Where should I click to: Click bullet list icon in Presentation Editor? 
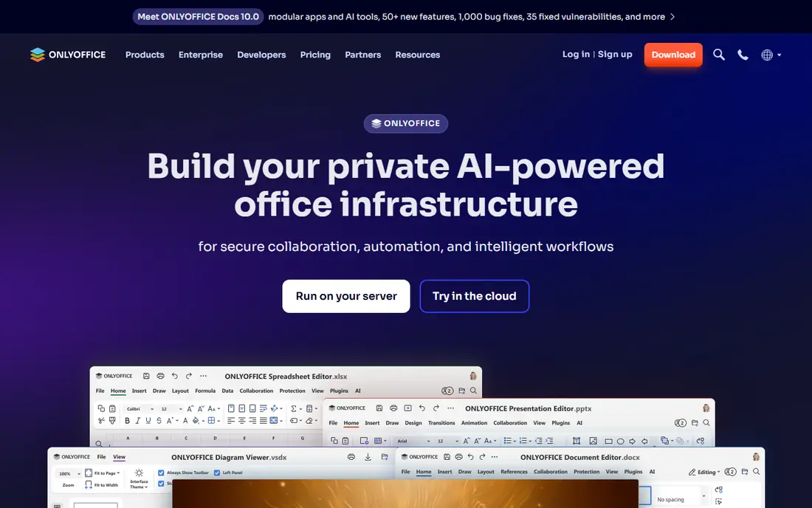point(509,441)
